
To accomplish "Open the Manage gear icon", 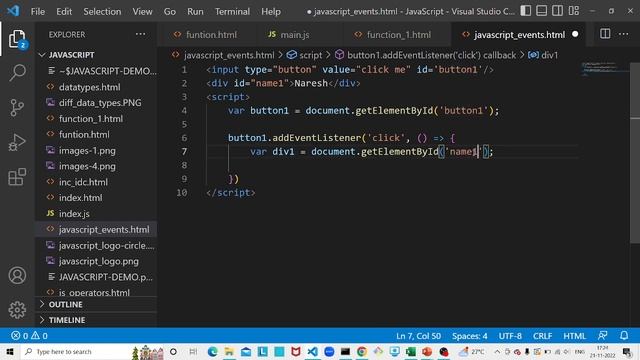I will [x=17, y=310].
